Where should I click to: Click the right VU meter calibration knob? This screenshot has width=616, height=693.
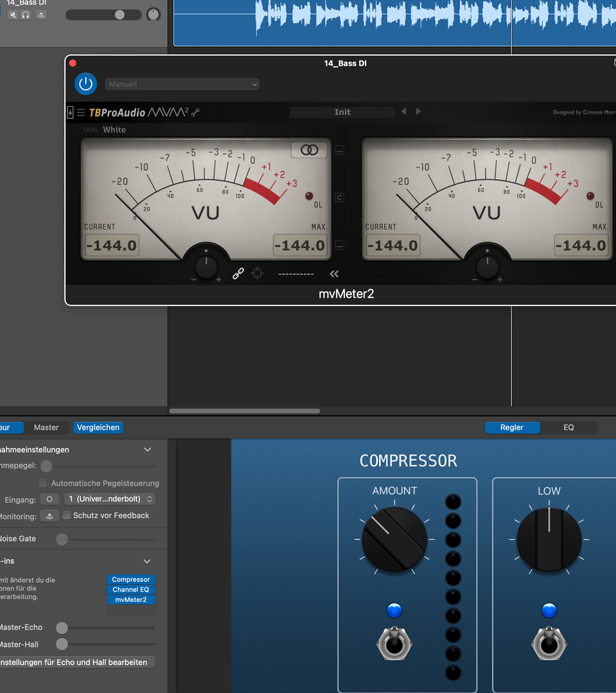487,266
